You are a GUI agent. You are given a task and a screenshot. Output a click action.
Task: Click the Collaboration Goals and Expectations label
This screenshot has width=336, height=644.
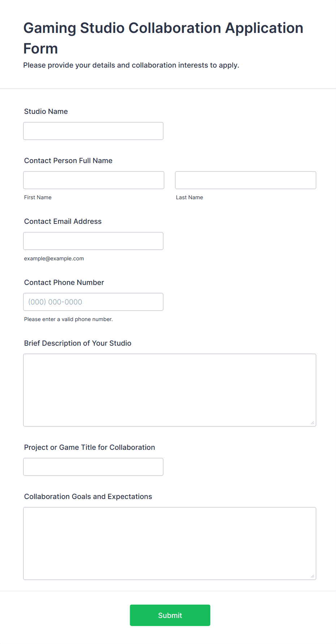click(88, 496)
